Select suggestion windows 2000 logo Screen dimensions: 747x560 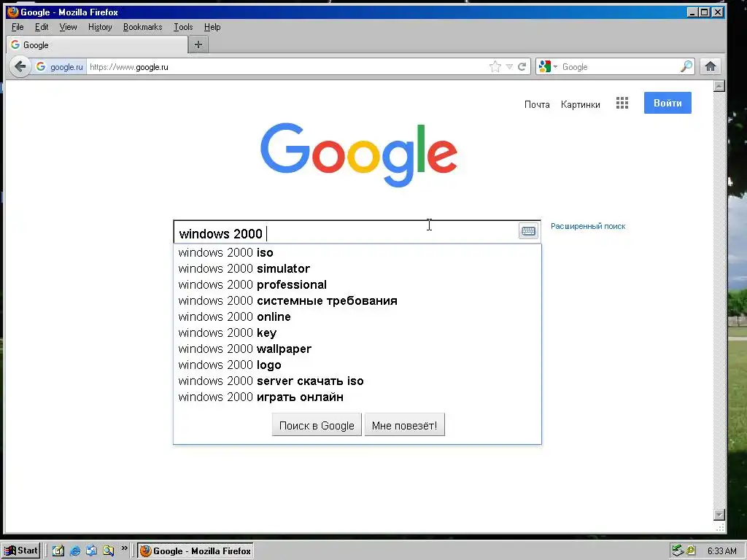[x=357, y=365]
